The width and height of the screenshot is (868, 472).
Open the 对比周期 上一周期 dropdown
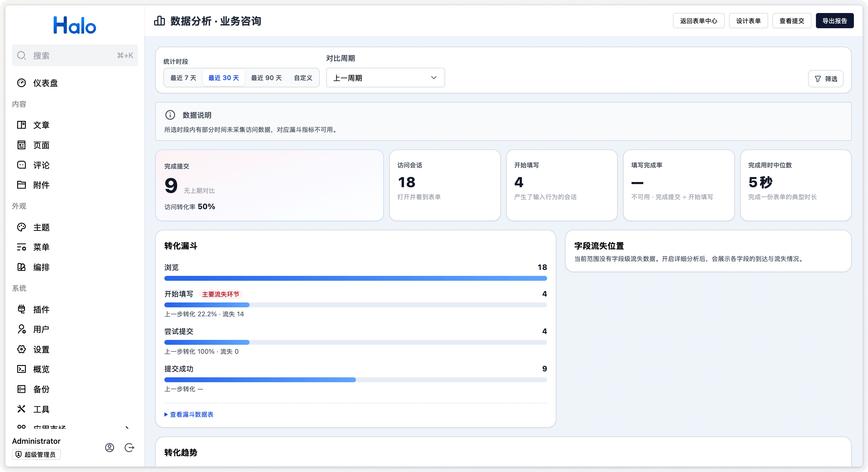click(x=385, y=78)
